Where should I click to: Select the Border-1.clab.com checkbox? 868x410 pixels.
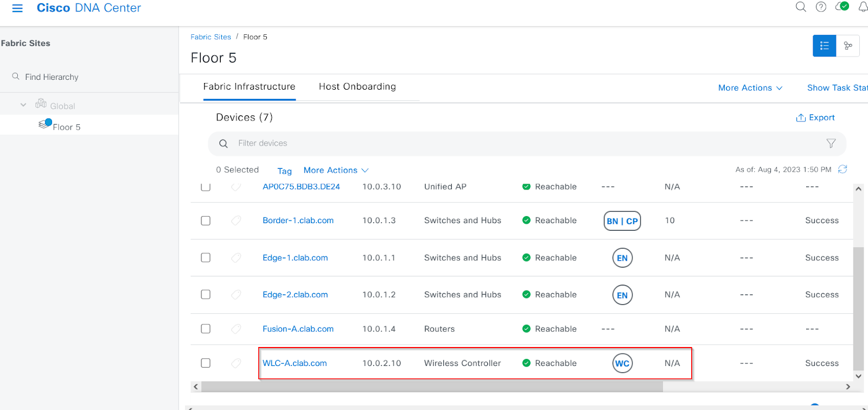[x=206, y=220]
